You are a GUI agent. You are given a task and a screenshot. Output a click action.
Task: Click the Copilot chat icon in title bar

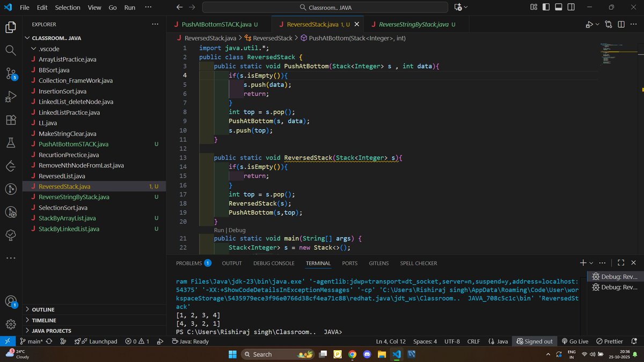[458, 7]
